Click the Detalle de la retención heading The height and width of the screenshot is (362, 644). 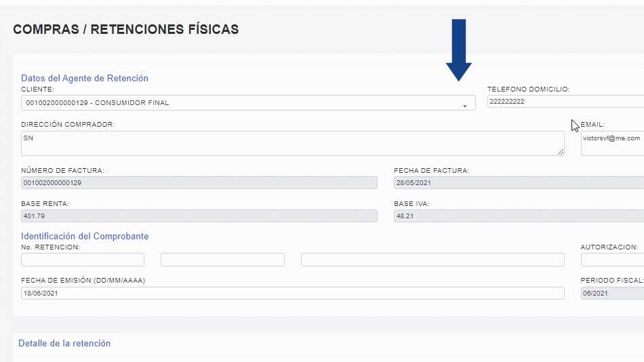point(64,343)
